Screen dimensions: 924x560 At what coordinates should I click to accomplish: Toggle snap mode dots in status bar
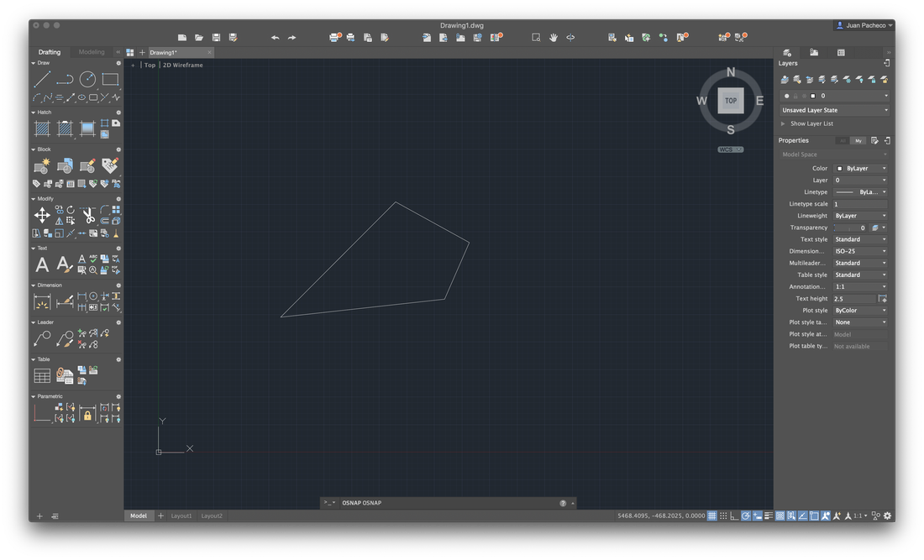(x=723, y=516)
